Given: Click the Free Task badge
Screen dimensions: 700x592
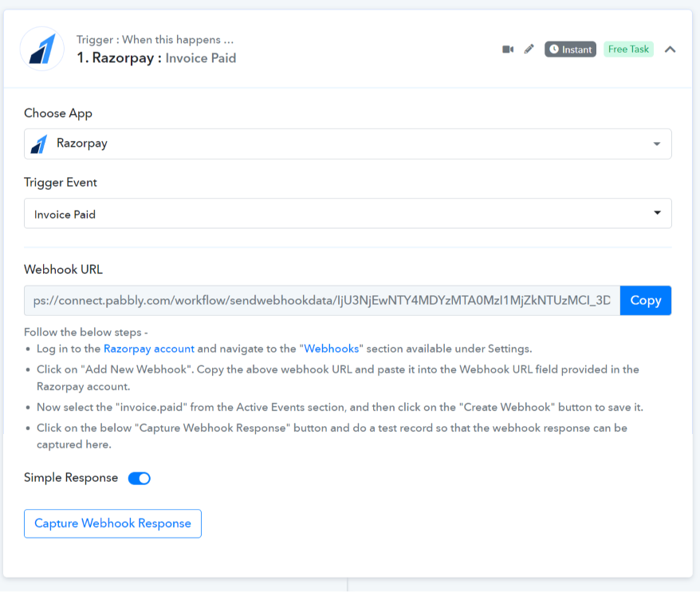Looking at the screenshot, I should [628, 49].
